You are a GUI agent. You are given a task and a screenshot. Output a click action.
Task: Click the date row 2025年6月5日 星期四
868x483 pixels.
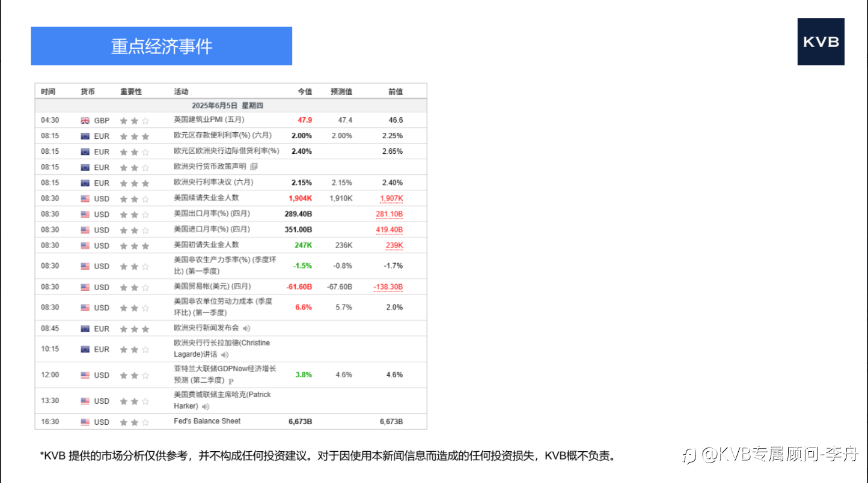coord(231,106)
